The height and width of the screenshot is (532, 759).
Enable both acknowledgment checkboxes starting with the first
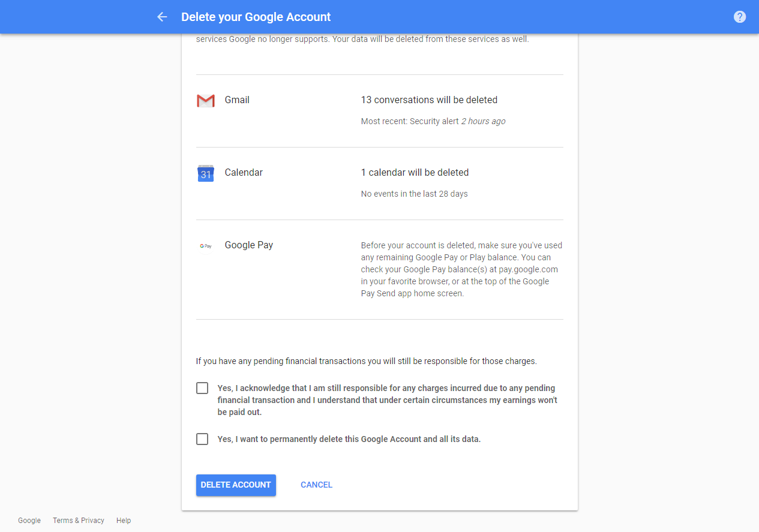202,388
